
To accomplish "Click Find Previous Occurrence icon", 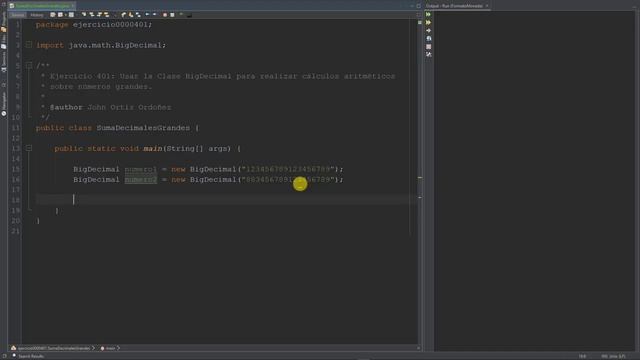I will [x=92, y=15].
